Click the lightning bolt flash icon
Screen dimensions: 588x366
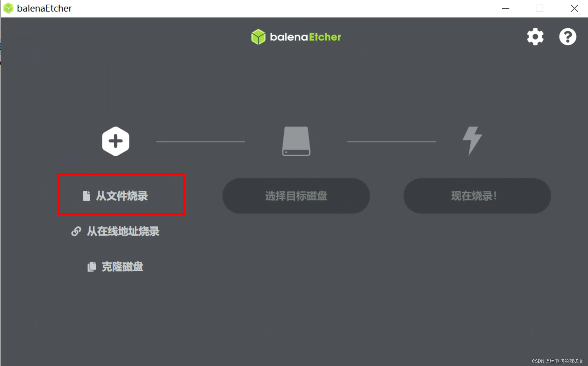(472, 141)
